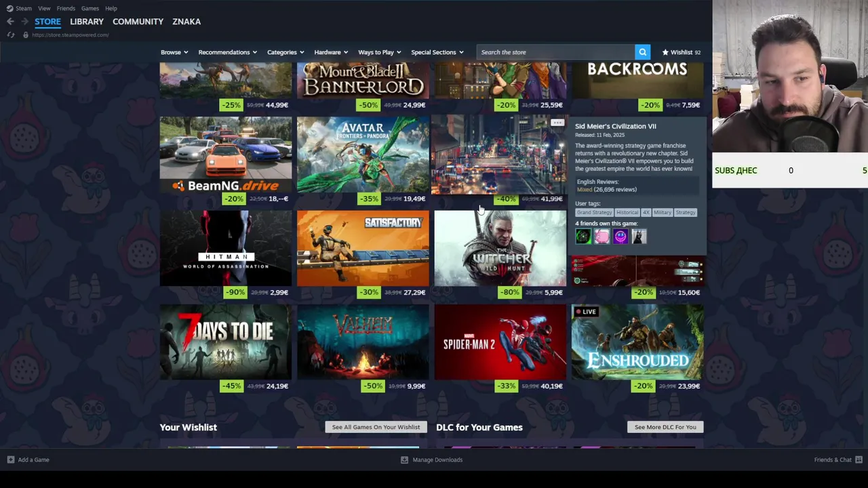The width and height of the screenshot is (868, 488).
Task: Open the Friends menu
Action: tap(66, 8)
